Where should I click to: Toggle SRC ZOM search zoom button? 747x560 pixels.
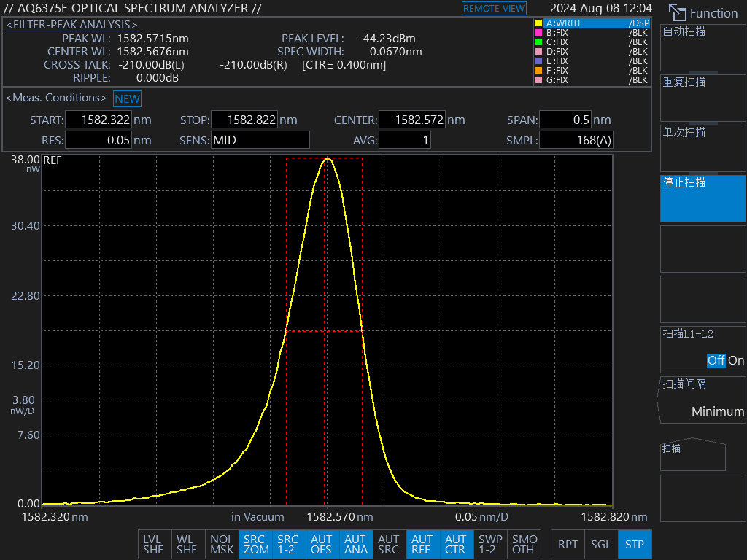[x=256, y=544]
